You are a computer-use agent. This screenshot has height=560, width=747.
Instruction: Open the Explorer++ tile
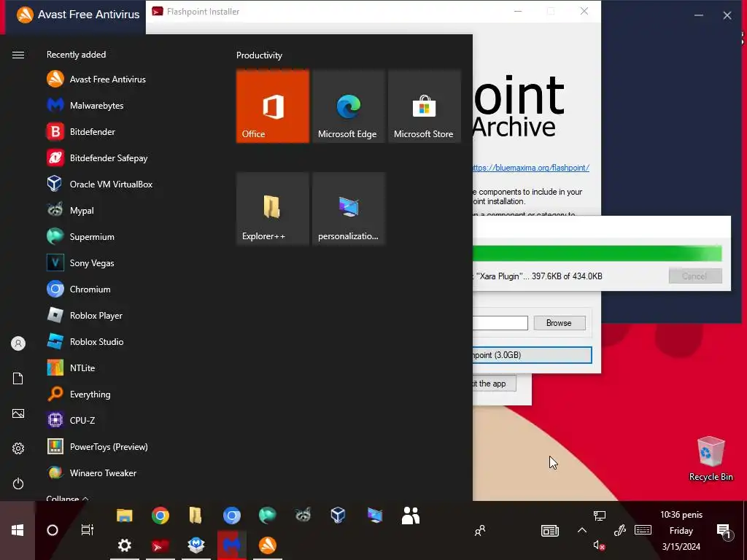pyautogui.click(x=273, y=209)
